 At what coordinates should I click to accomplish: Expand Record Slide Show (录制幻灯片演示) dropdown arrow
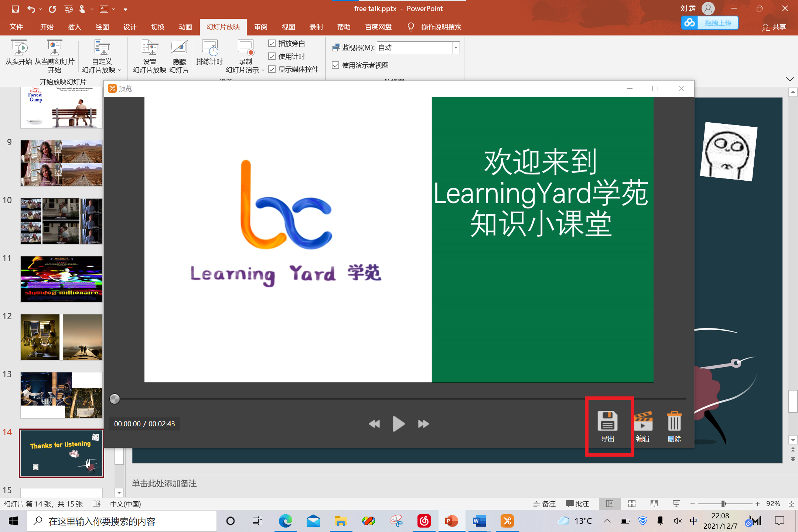pyautogui.click(x=263, y=70)
